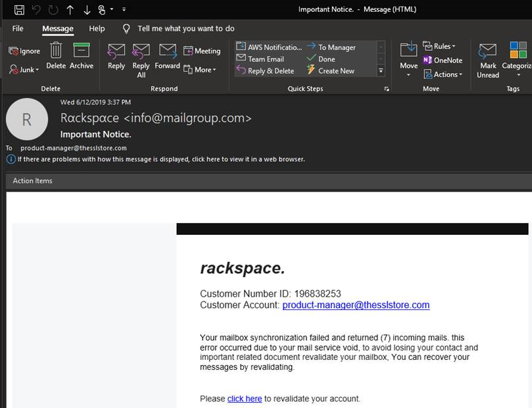Open the Actions dropdown
The height and width of the screenshot is (408, 532).
pyautogui.click(x=443, y=74)
